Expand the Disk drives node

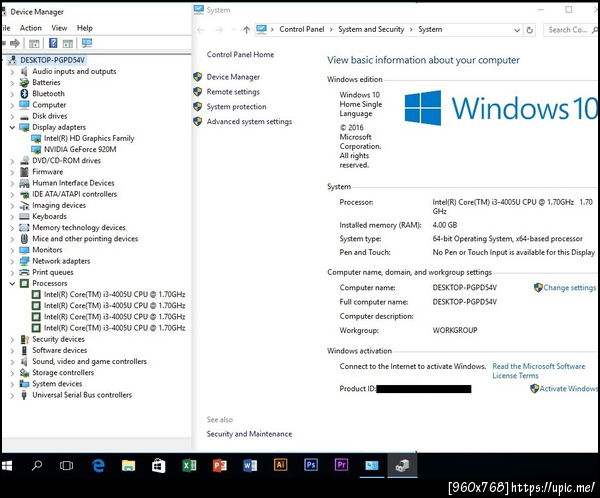coord(12,116)
